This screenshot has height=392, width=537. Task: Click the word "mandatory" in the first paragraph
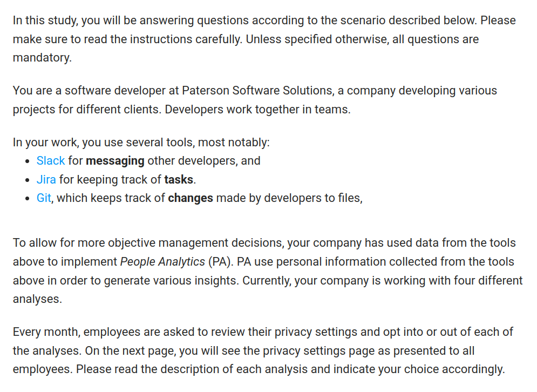(x=41, y=58)
